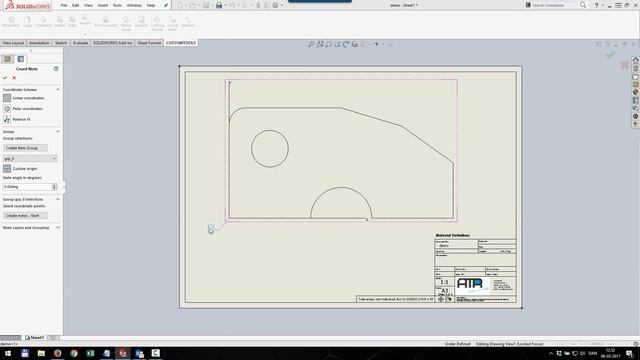Open the Edit menu
The image size is (640, 360).
(x=76, y=6)
